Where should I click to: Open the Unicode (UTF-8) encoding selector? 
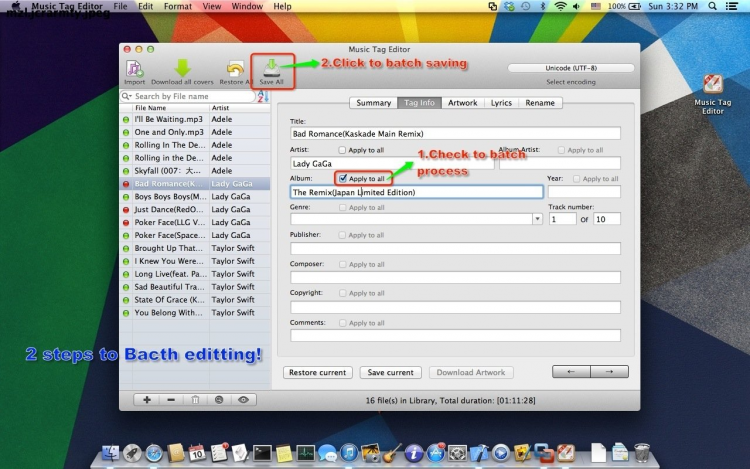pos(571,68)
